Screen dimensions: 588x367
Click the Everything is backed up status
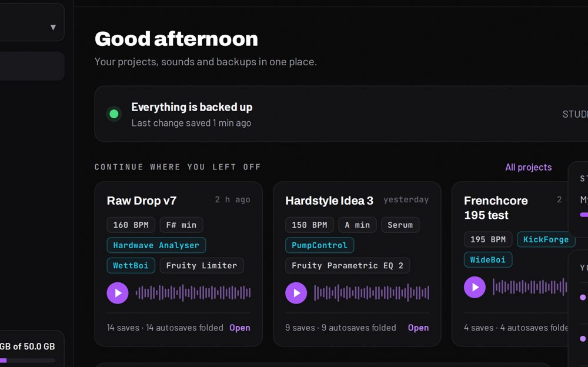[192, 107]
